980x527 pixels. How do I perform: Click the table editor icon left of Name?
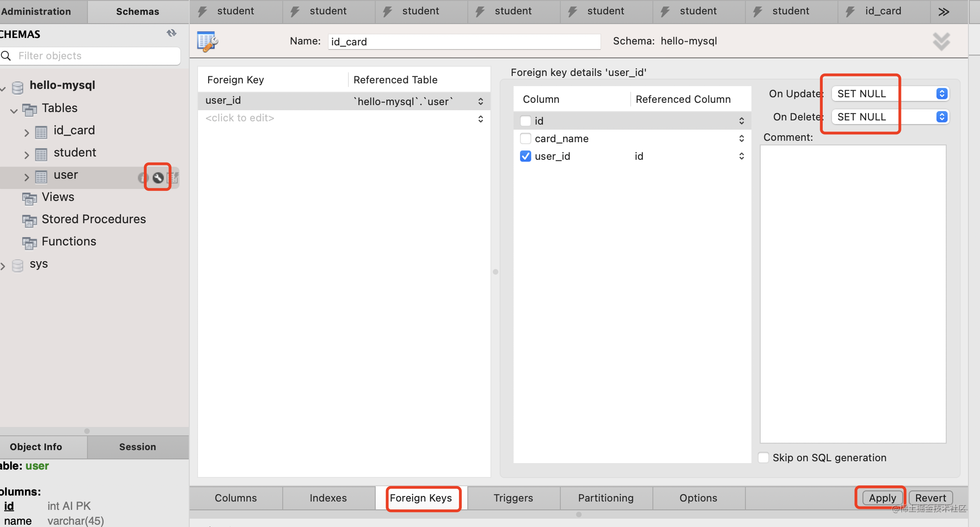click(x=207, y=42)
